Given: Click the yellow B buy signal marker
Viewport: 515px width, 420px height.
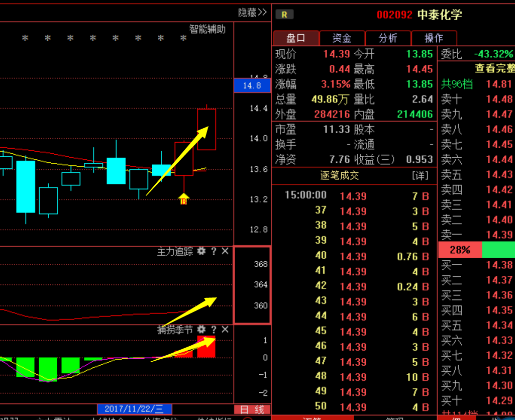Looking at the screenshot, I should click(183, 199).
